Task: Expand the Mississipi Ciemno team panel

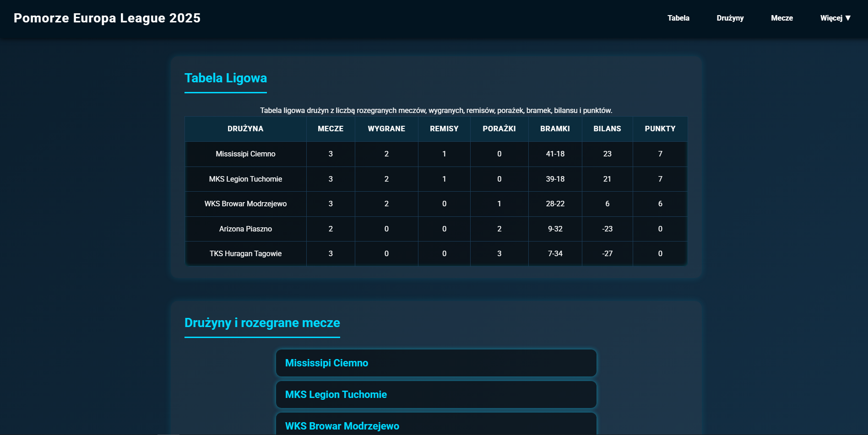Action: coord(436,363)
